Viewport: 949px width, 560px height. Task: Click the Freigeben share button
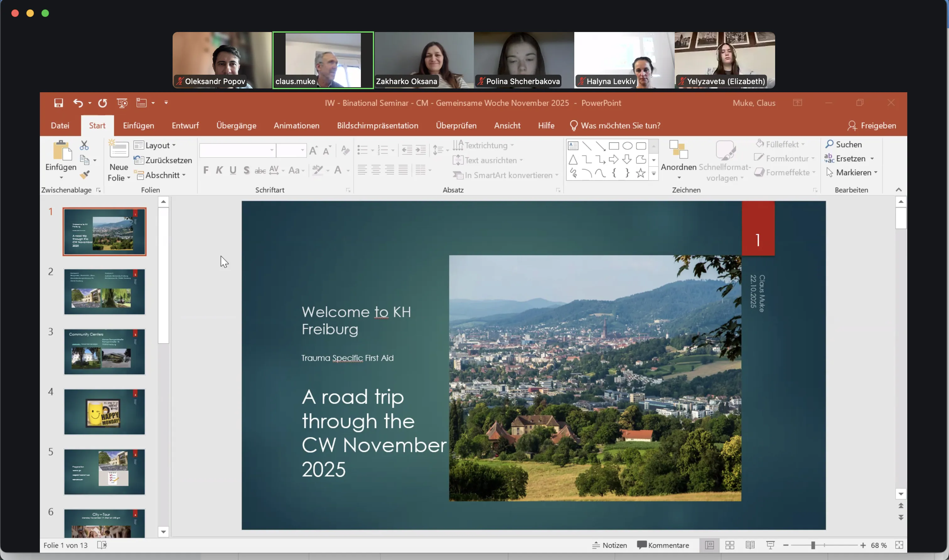pos(871,126)
